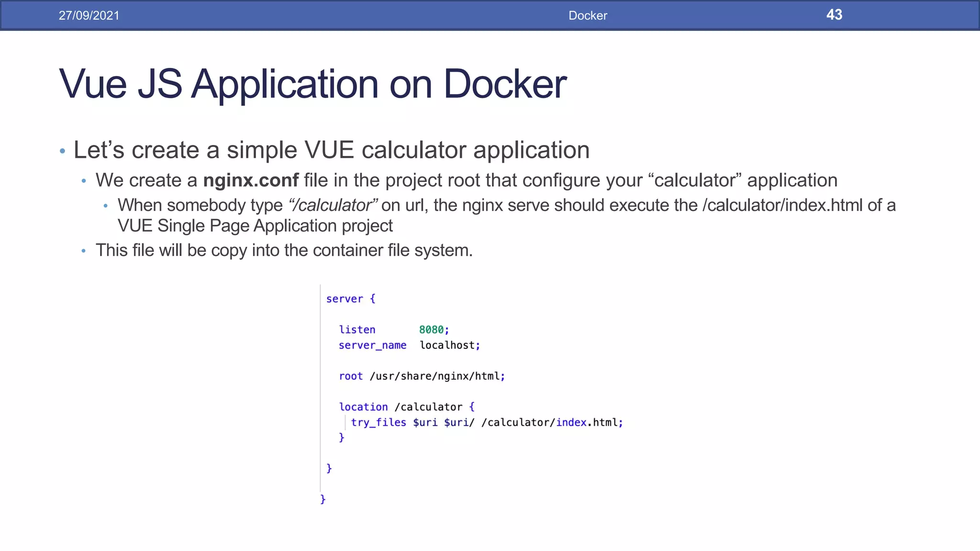Image resolution: width=980 pixels, height=551 pixels.
Task: Click 'localhost;' value in code
Action: coord(449,345)
